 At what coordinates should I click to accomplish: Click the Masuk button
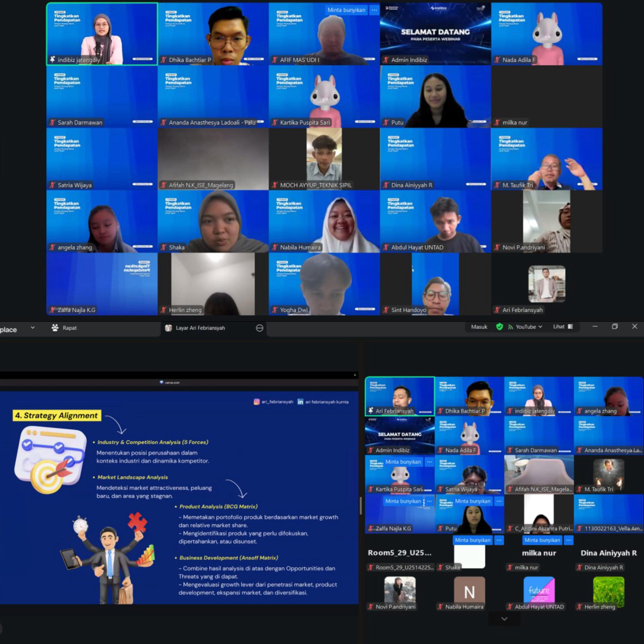479,327
